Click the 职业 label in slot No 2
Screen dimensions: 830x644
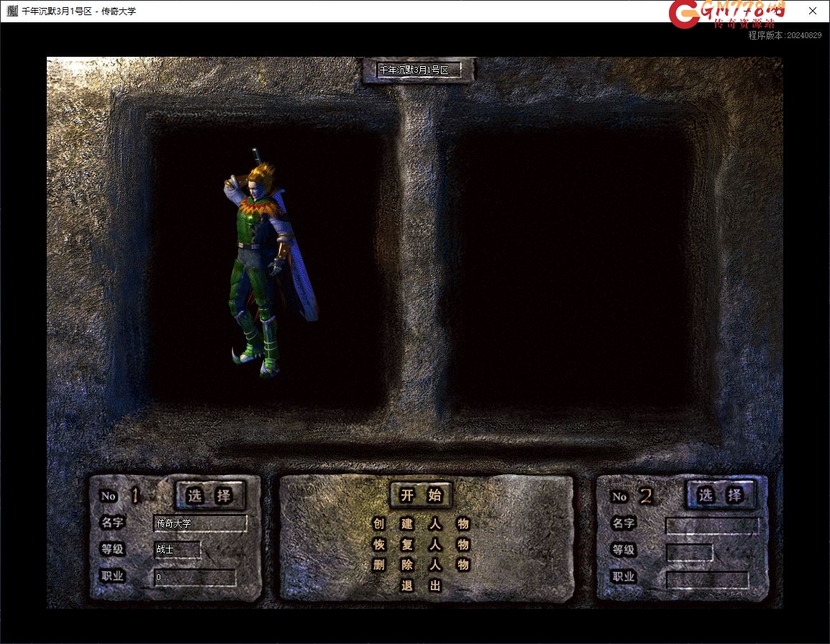point(624,576)
